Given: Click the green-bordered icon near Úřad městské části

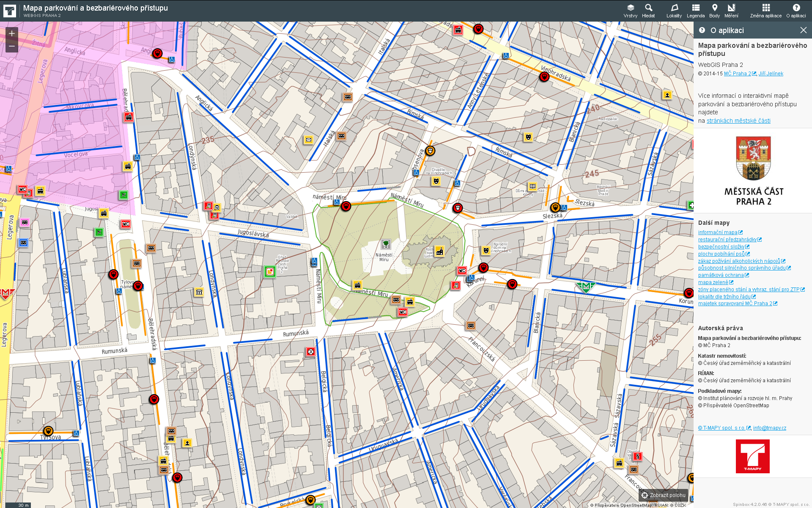Looking at the screenshot, I should coord(270,271).
